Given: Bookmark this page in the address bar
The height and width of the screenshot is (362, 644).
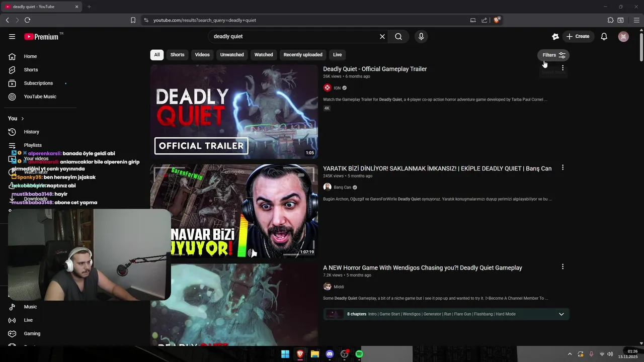Looking at the screenshot, I should (x=133, y=20).
